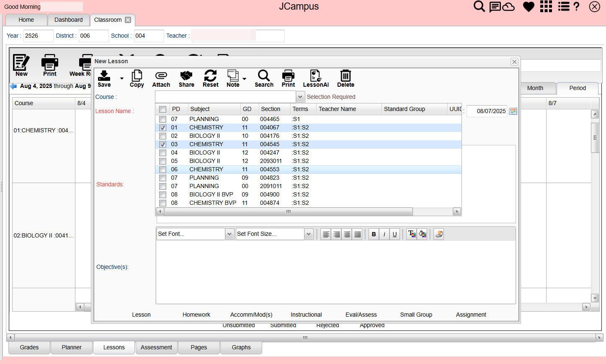Viewport: 606px width, 364px height.
Task: Uncheck period 03 CHEMISTRY section 004545
Action: [162, 145]
